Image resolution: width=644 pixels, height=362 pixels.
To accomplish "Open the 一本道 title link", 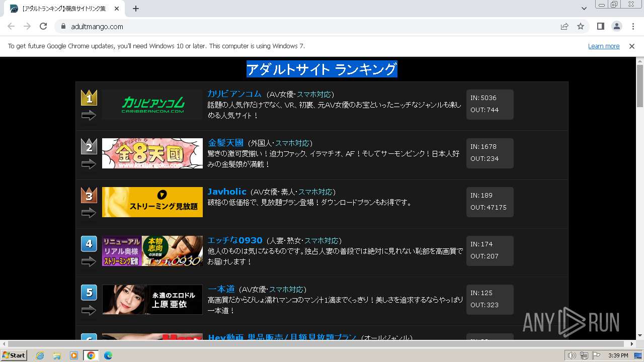I will [x=221, y=289].
